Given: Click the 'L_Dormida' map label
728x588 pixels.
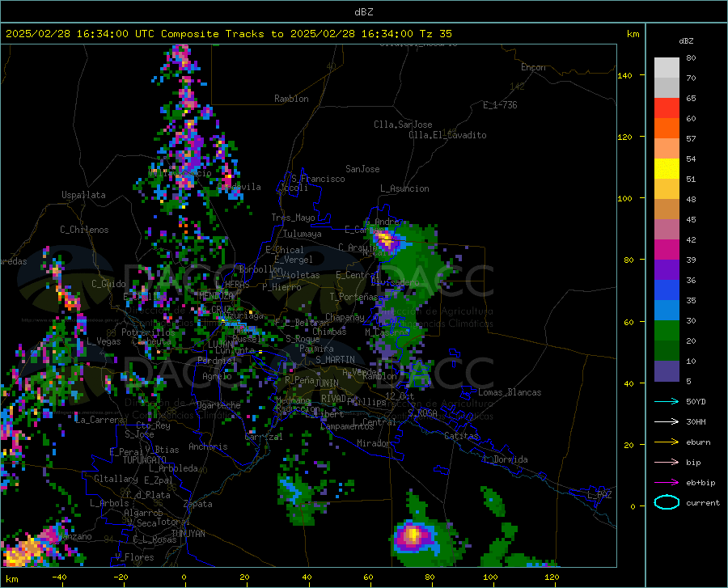Looking at the screenshot, I should point(505,459).
